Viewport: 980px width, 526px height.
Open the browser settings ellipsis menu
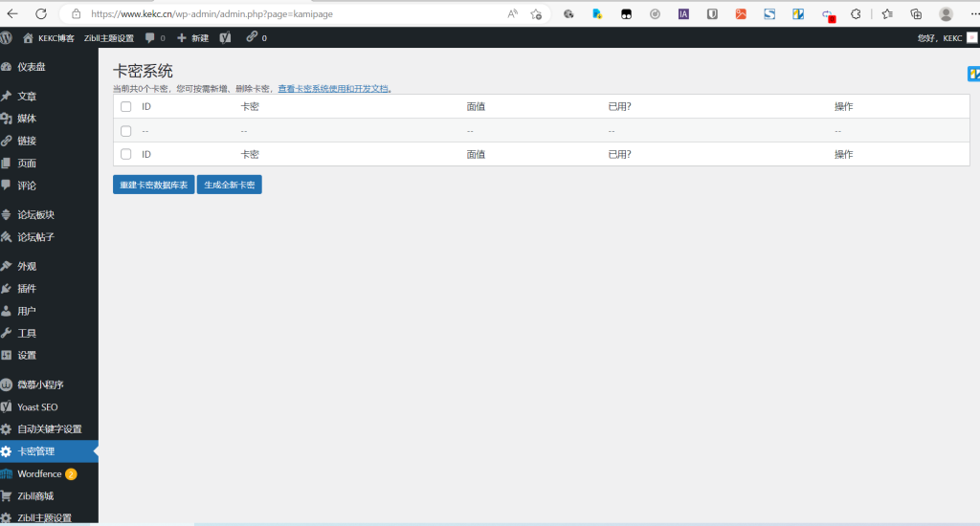click(974, 13)
